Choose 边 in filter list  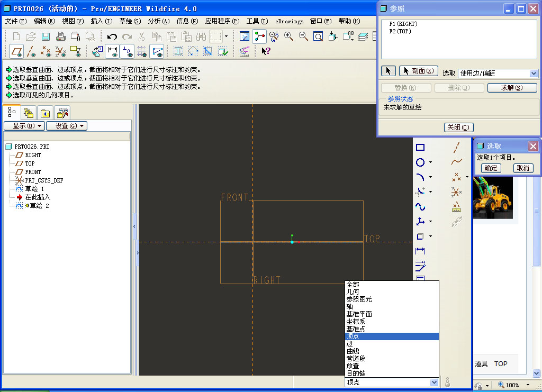tap(392, 344)
